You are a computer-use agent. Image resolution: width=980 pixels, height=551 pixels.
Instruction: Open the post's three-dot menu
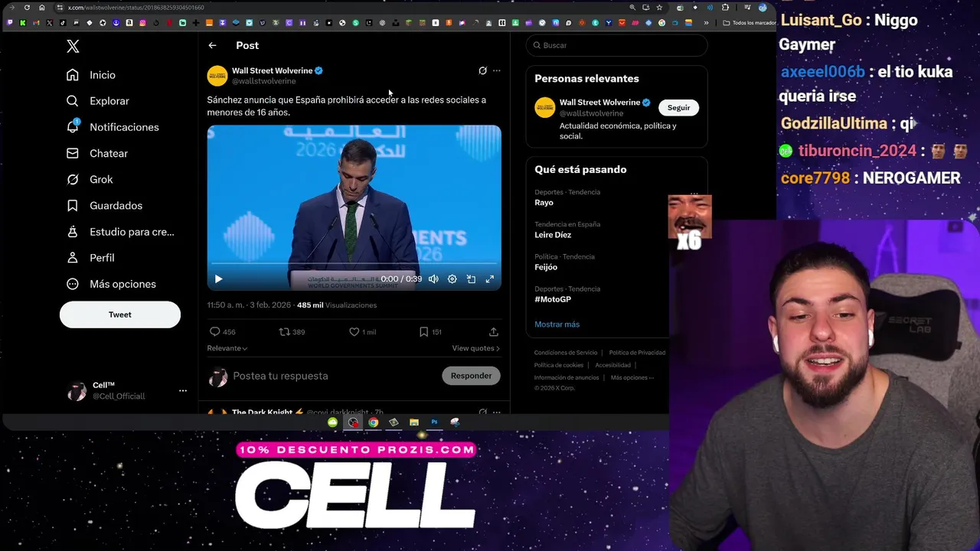coord(496,70)
